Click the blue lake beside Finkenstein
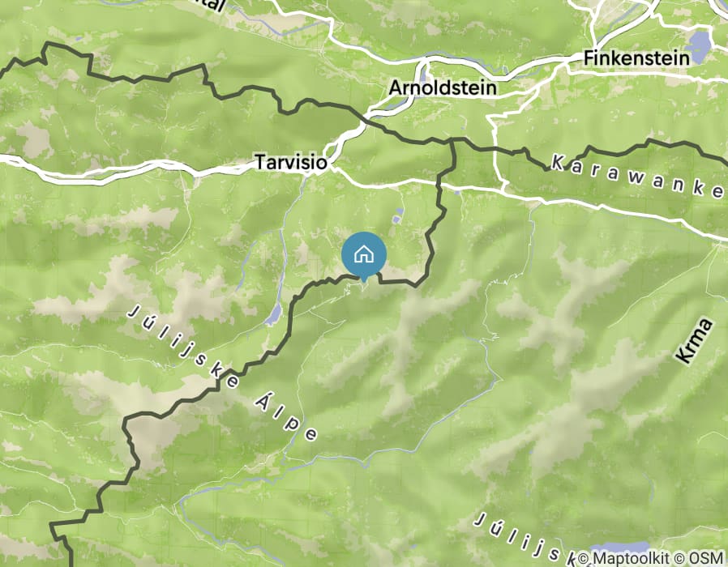This screenshot has height=567, width=728. point(699,47)
